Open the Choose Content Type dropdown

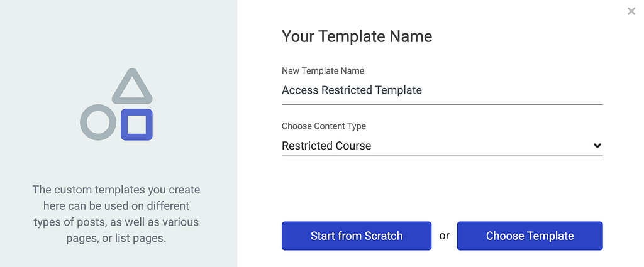click(x=442, y=146)
